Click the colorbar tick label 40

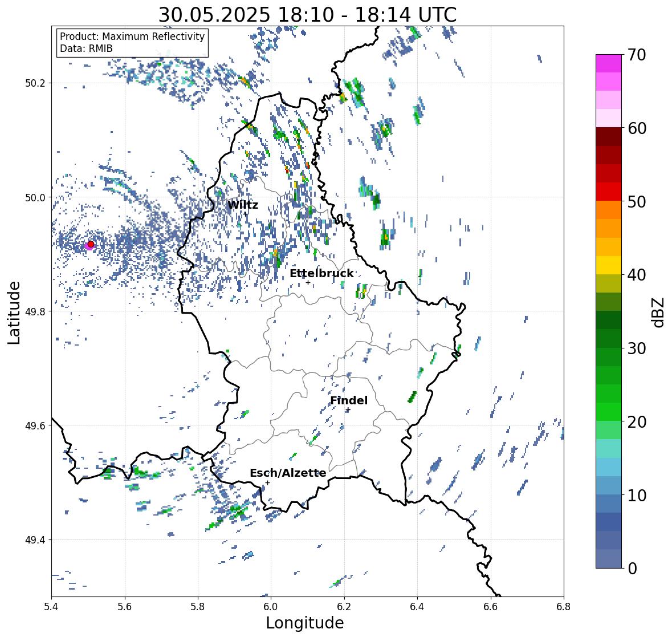637,275
